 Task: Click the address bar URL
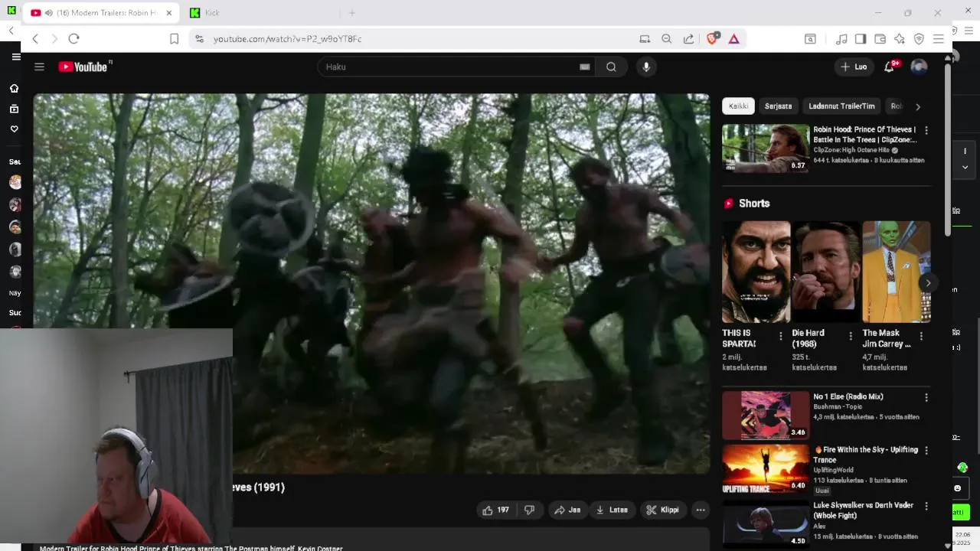(x=288, y=39)
